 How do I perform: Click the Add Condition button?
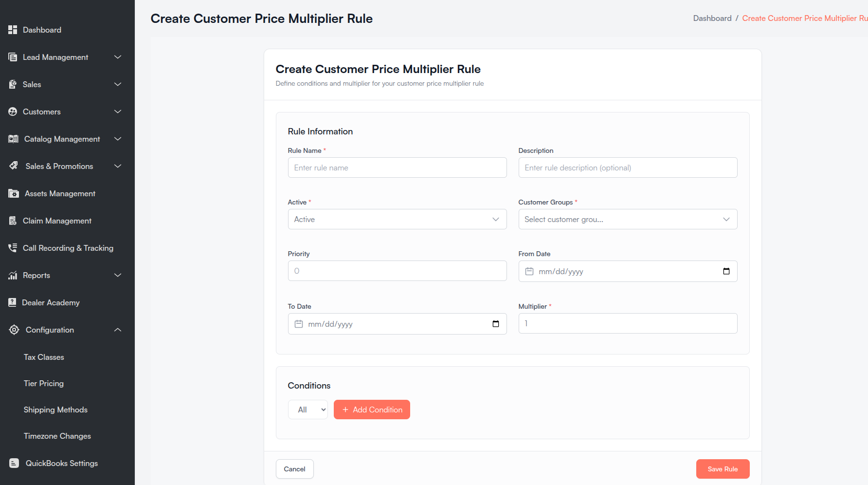tap(372, 410)
